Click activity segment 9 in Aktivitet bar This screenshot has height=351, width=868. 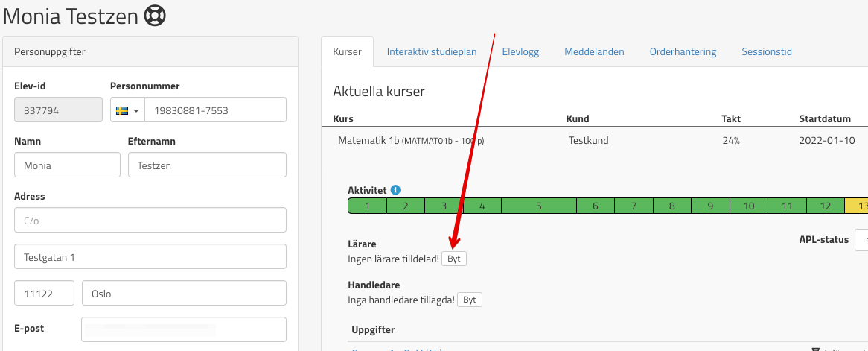[710, 206]
